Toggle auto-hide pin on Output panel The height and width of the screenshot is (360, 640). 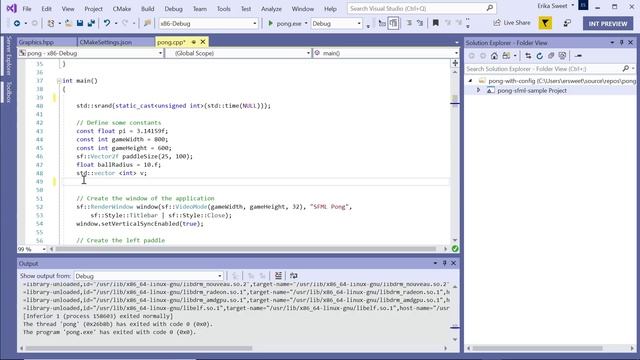[x=444, y=263]
